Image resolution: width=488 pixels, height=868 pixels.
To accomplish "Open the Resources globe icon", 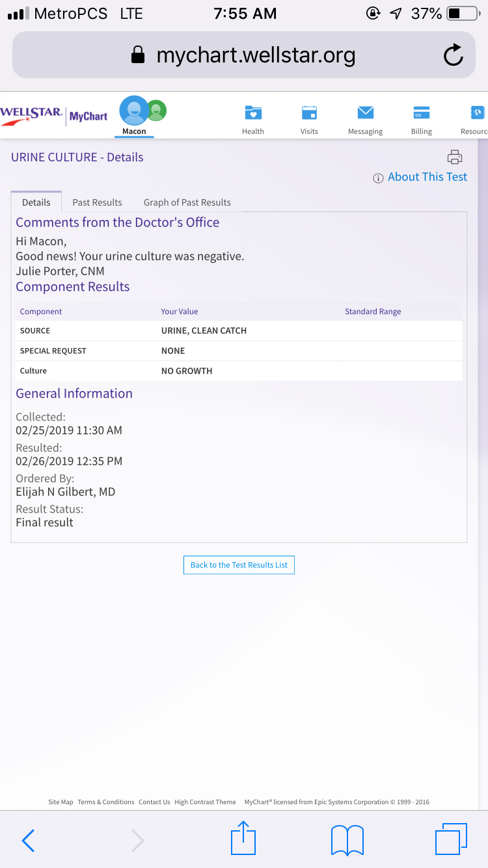I will coord(477,113).
